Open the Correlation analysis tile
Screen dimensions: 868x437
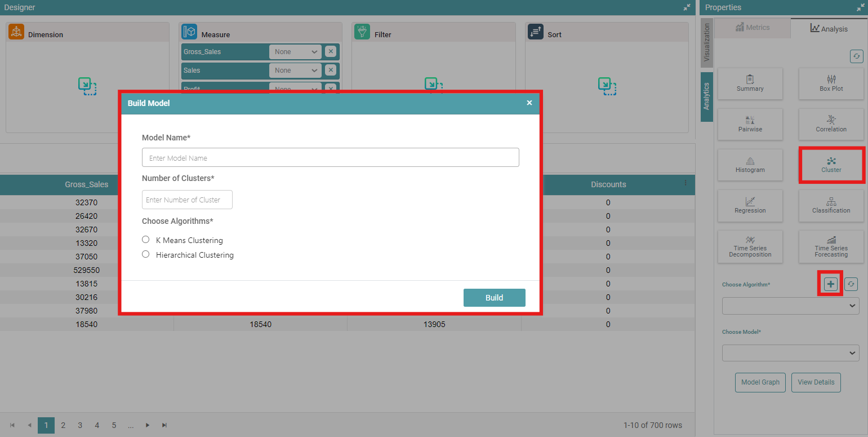[x=831, y=124]
